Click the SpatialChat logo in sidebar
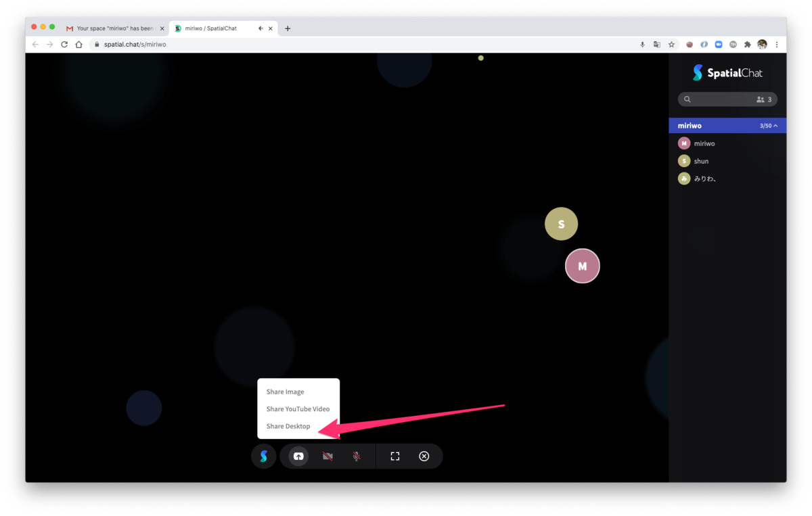 coord(727,73)
